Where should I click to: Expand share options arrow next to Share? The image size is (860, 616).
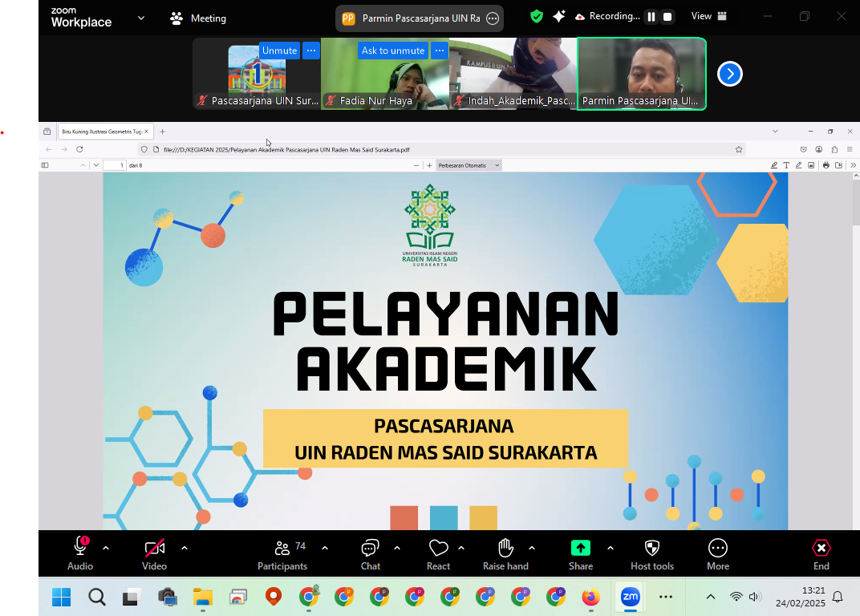point(611,548)
